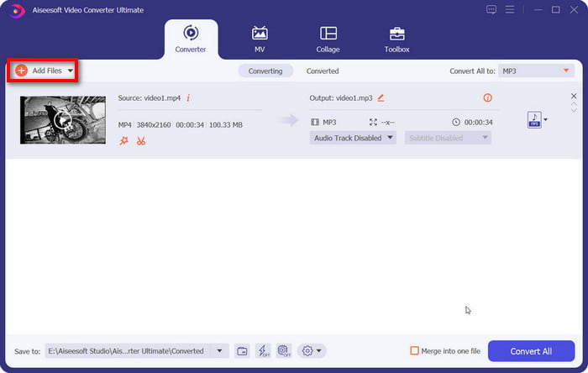Image resolution: width=588 pixels, height=373 pixels.
Task: Open the Toolbox tab
Action: pyautogui.click(x=396, y=39)
